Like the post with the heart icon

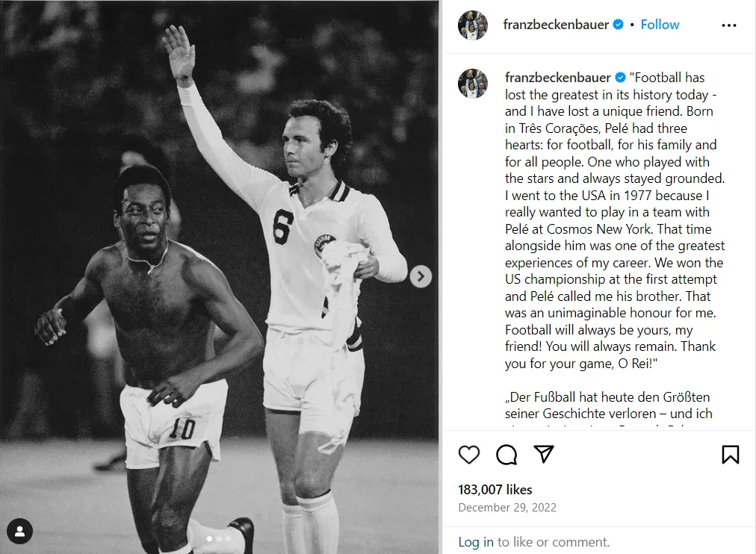pyautogui.click(x=469, y=454)
